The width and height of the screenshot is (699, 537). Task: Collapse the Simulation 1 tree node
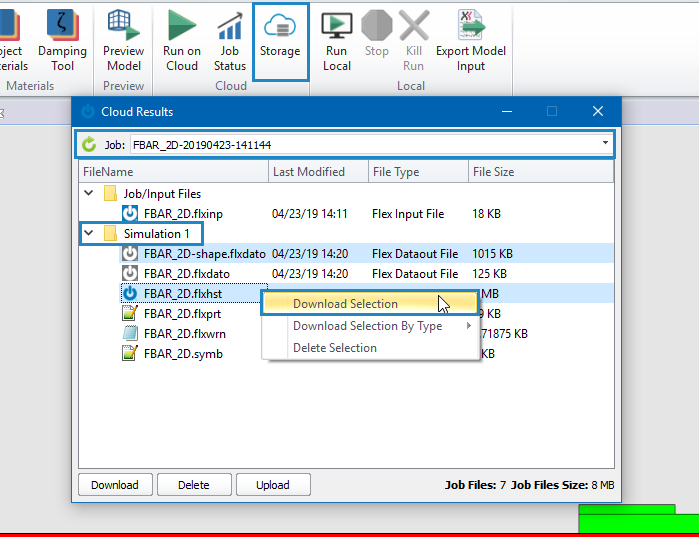click(x=89, y=233)
